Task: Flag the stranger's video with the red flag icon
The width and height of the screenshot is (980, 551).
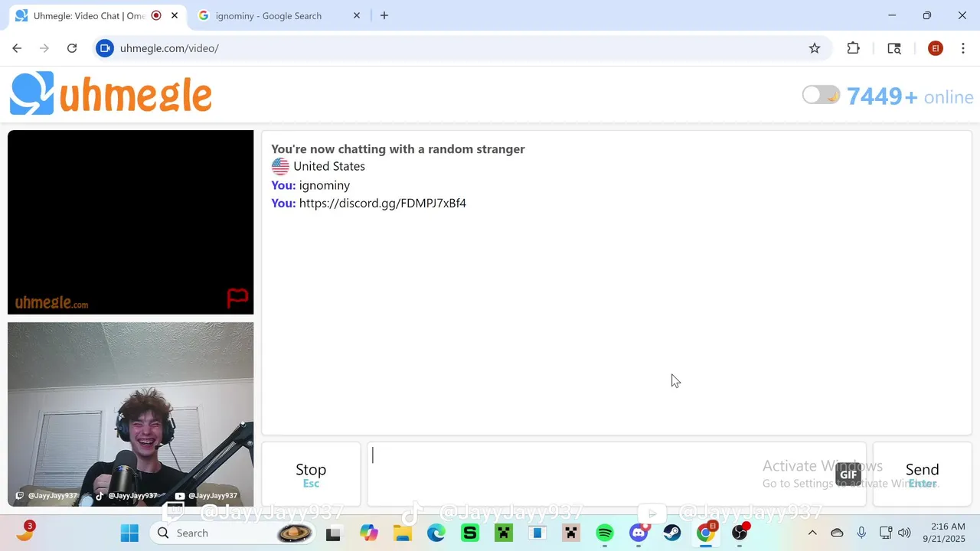Action: pos(238,298)
